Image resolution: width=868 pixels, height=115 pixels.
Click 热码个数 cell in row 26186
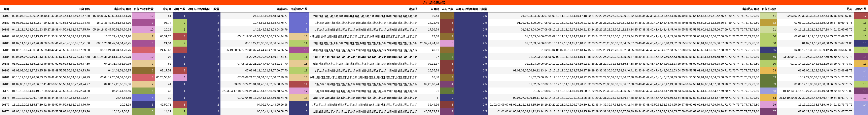click(861, 43)
